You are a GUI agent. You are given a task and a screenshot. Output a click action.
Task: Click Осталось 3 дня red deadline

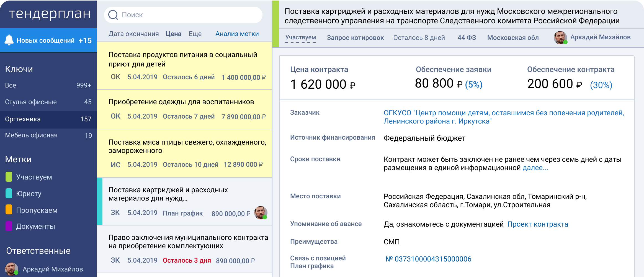(187, 260)
